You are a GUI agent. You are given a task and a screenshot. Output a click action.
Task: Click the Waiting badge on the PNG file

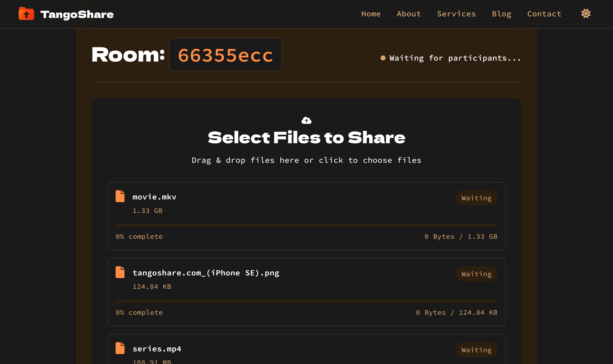[476, 274]
